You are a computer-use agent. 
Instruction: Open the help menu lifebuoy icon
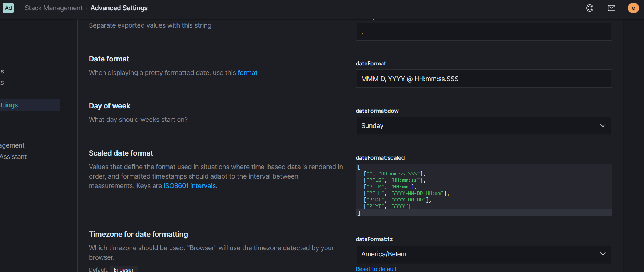[x=590, y=8]
